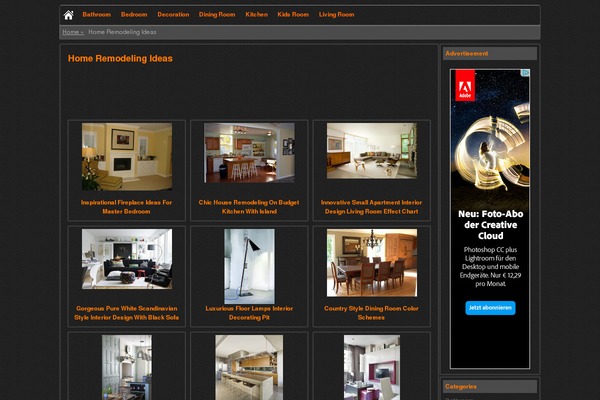Click the Jetzt abonnieren ad button

click(x=490, y=308)
